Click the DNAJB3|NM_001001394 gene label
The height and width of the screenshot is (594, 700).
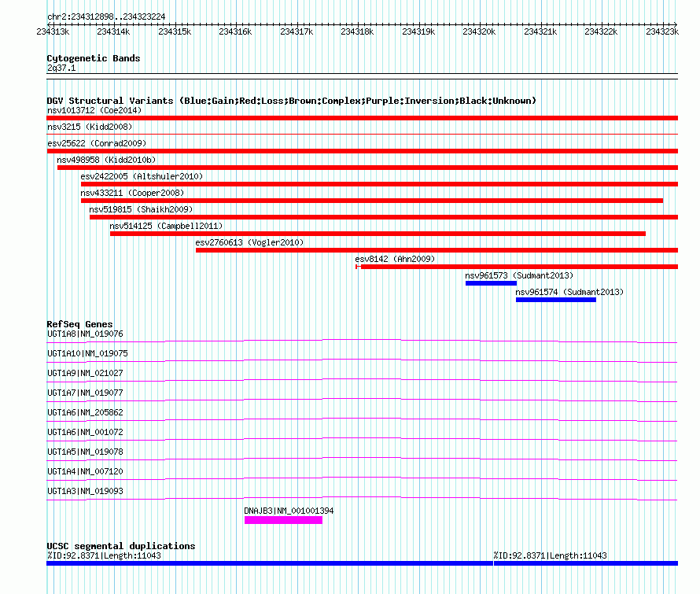289,511
